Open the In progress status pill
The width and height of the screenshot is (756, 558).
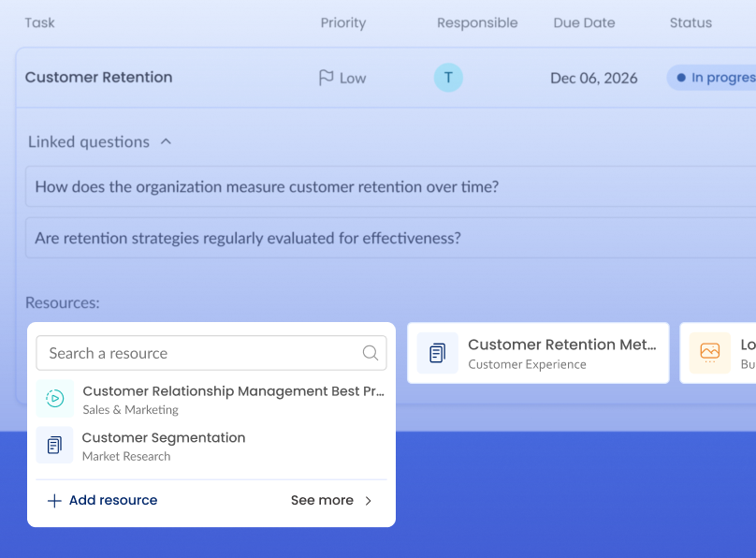(712, 78)
